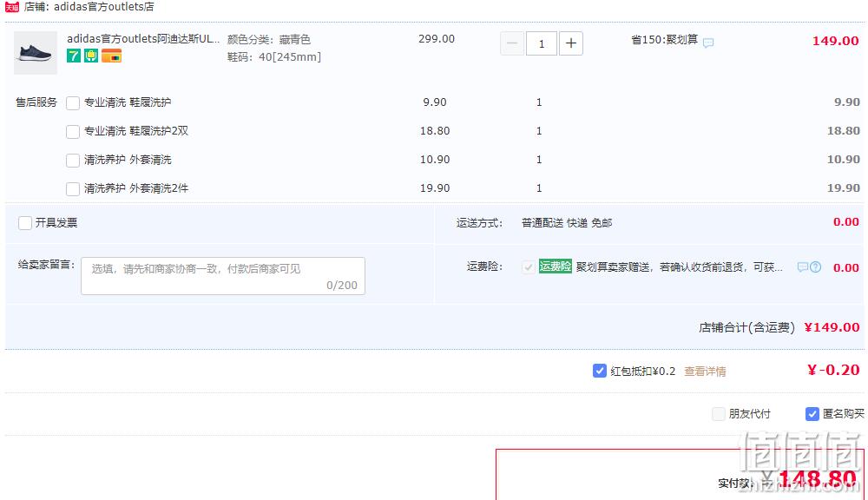Check 清洗养护 外套清洗 service option
Image resolution: width=868 pixels, height=500 pixels.
coord(73,161)
